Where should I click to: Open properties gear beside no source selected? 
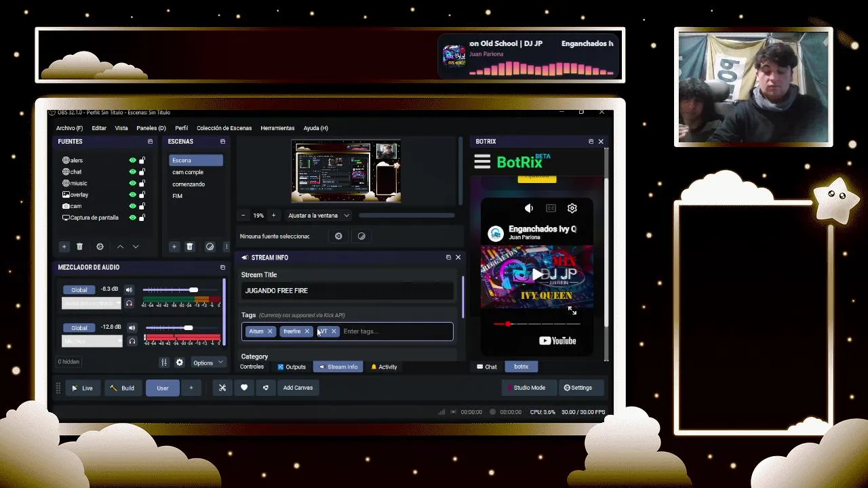point(338,236)
